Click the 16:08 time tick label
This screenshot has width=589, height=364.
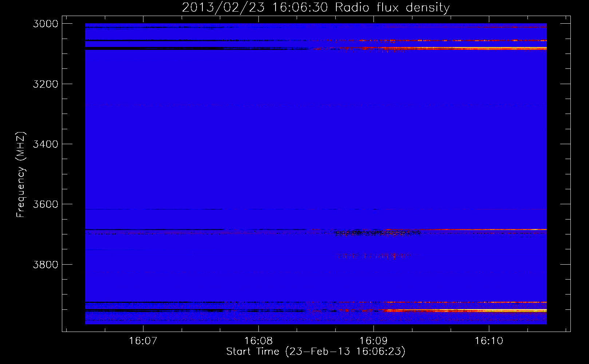point(258,341)
